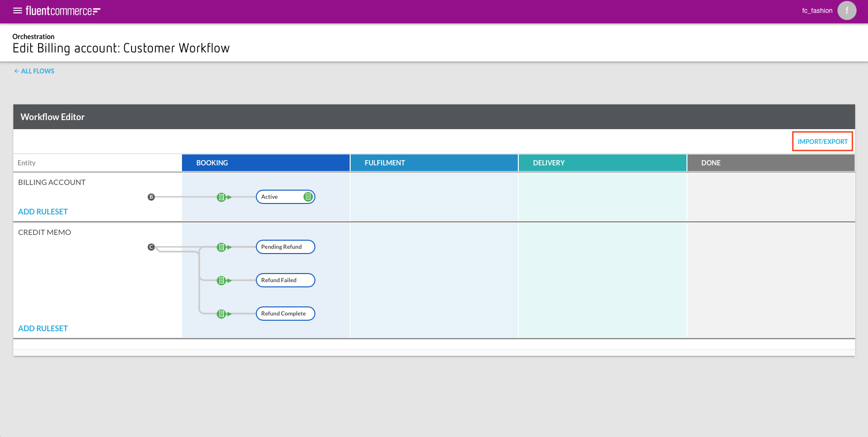This screenshot has width=868, height=437.
Task: Click the Booking column header
Action: click(265, 163)
